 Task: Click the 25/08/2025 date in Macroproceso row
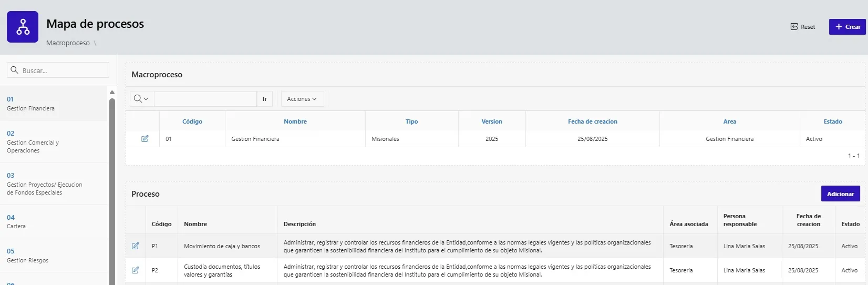click(593, 139)
